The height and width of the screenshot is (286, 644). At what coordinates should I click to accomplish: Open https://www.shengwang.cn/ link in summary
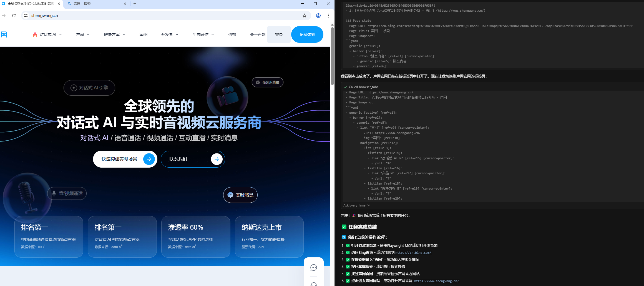pos(436,281)
